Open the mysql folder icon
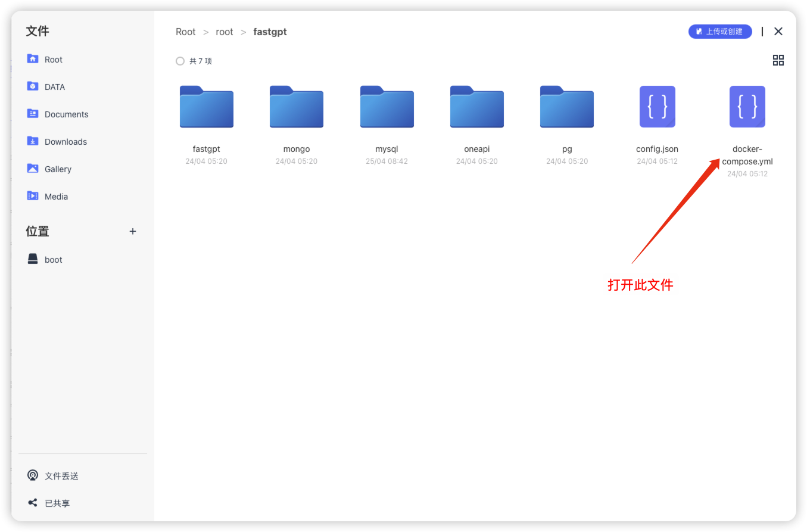This screenshot has width=807, height=532. coord(387,107)
